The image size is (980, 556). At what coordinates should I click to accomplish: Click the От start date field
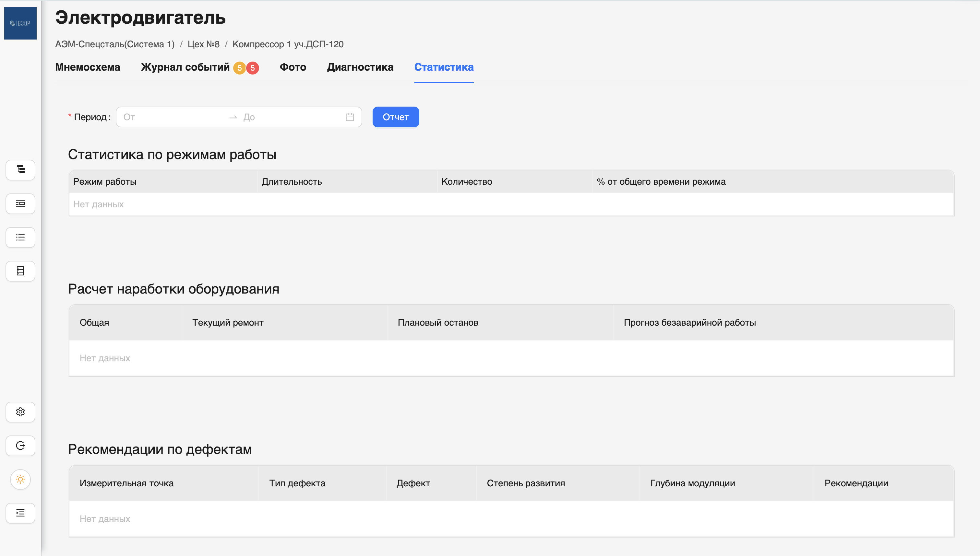pos(172,117)
